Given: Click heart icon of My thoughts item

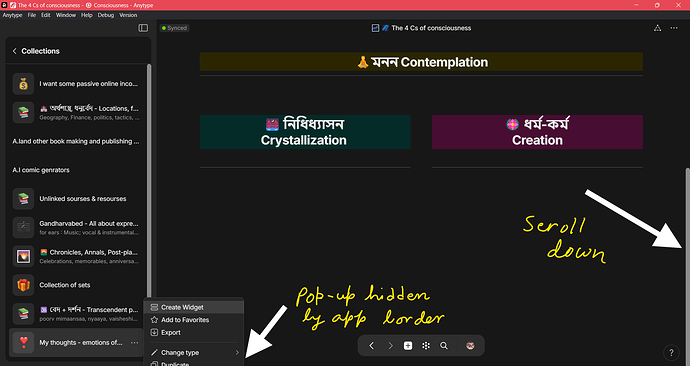Looking at the screenshot, I should point(23,342).
